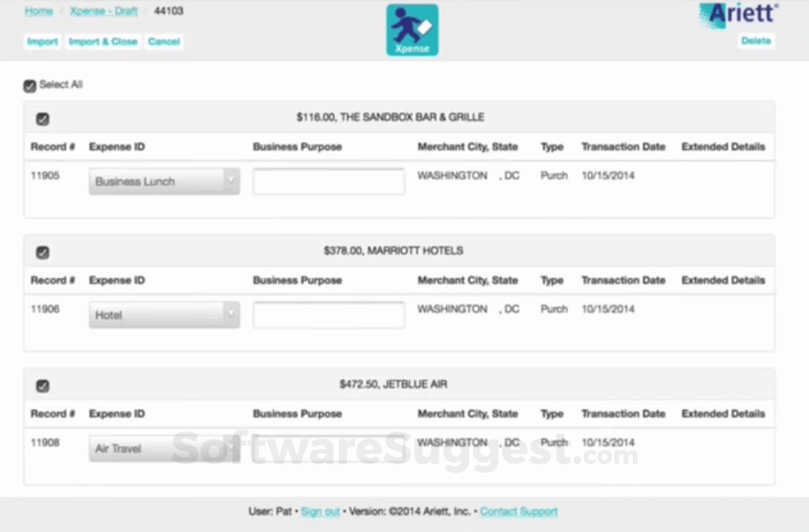Screen dimensions: 809x532
Task: Uncheck the JetBlue Air expense
Action: coord(43,386)
